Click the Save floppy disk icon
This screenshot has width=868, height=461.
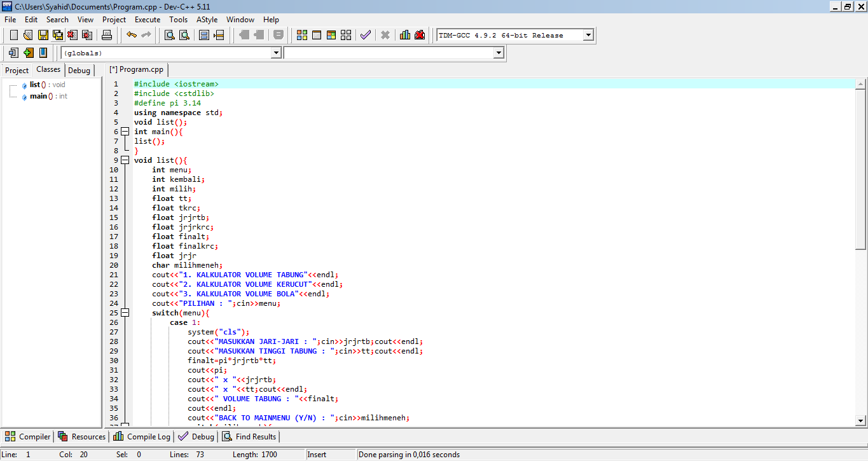(x=43, y=35)
